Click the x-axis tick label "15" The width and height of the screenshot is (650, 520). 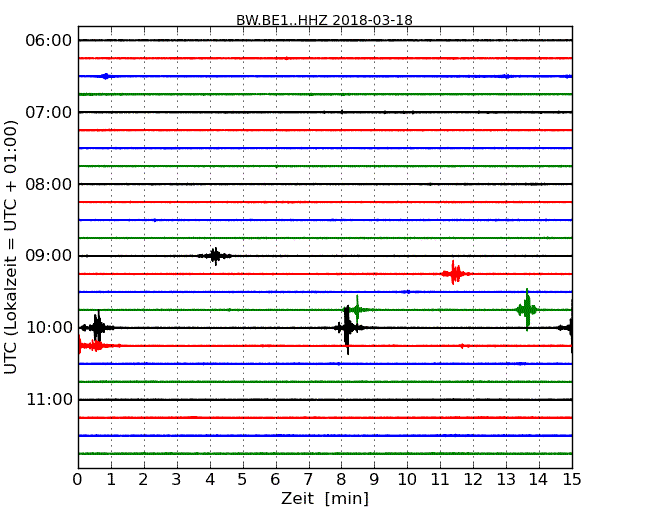pos(572,479)
